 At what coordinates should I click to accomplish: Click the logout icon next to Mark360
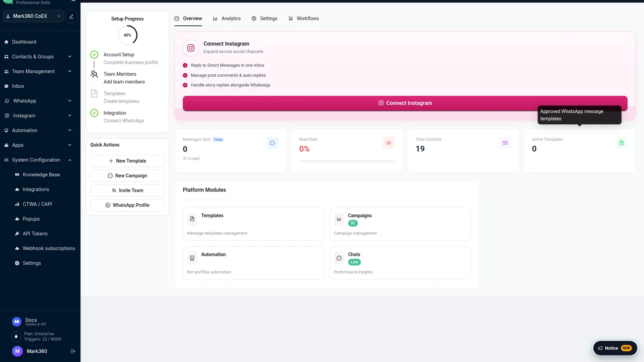click(x=73, y=351)
